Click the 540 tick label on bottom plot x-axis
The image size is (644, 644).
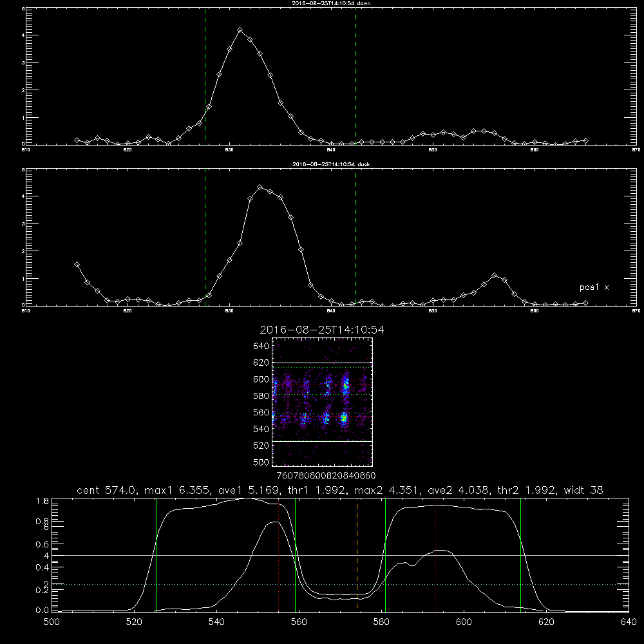click(216, 622)
